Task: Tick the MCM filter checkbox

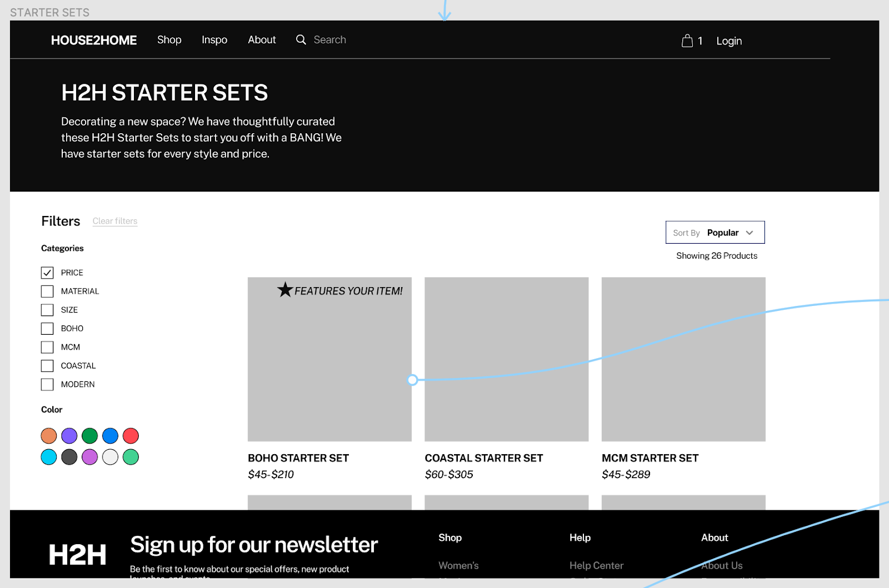Action: (x=47, y=347)
